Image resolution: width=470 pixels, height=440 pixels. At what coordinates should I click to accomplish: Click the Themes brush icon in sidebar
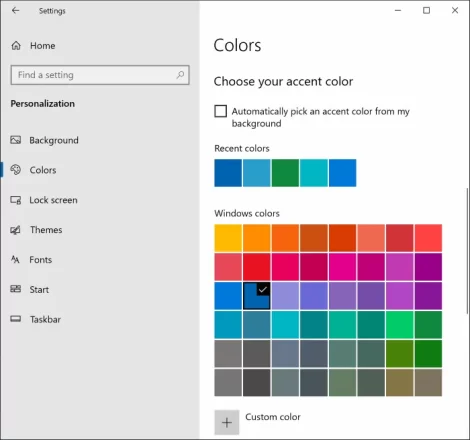point(16,230)
